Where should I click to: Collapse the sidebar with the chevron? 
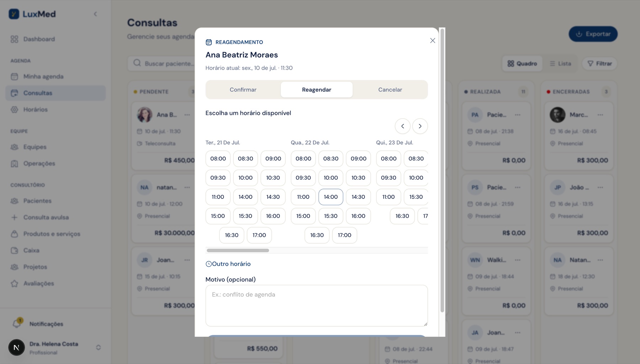(95, 14)
